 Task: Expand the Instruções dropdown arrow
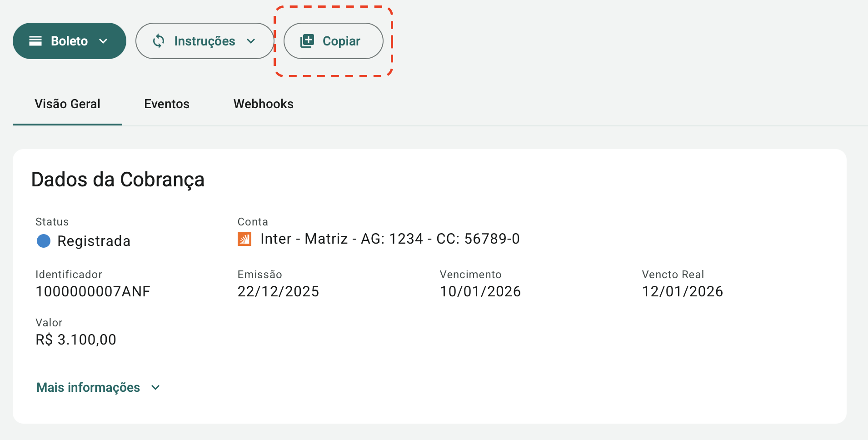(251, 41)
